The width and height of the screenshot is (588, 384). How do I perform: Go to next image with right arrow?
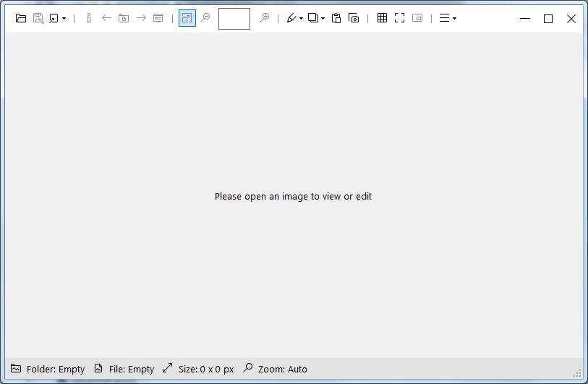tap(141, 18)
